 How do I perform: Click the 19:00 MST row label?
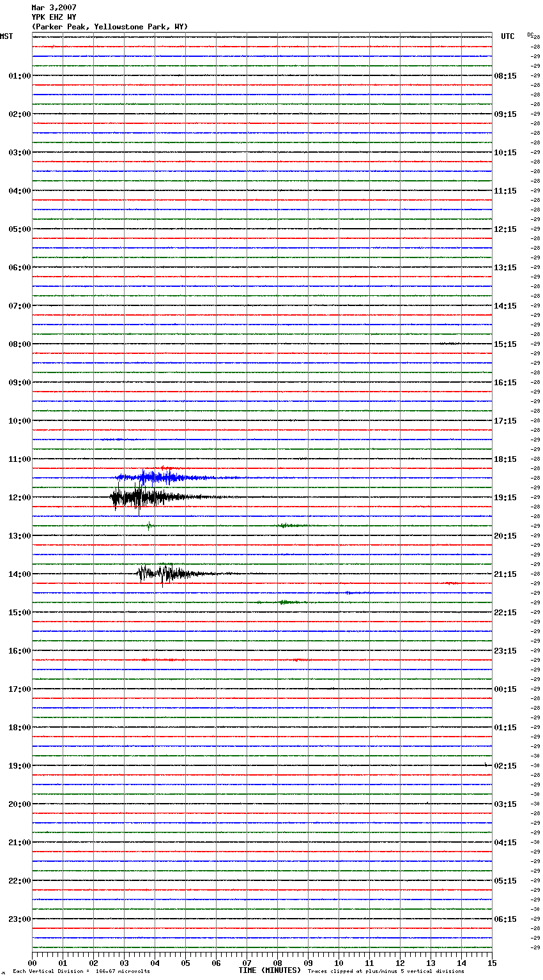point(19,766)
